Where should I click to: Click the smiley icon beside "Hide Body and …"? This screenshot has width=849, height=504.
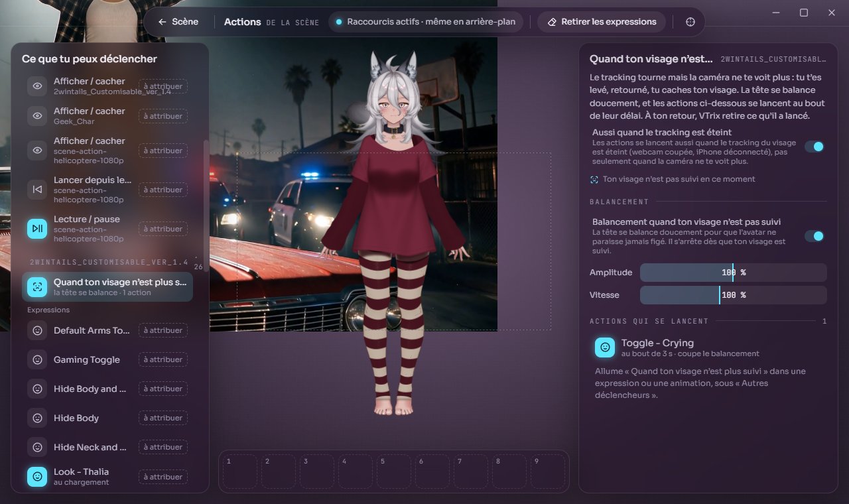click(x=37, y=389)
